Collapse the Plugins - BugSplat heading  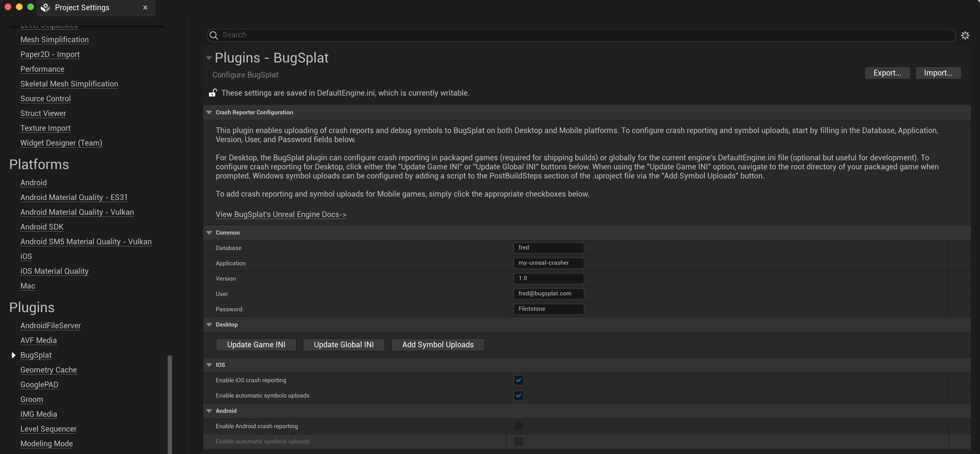(209, 58)
